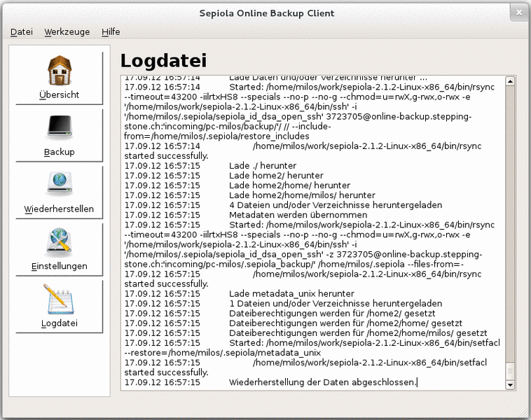
Task: Click log line '4 Dateien und/oder Verzeichnisse heruntergeladen'
Action: 336,205
